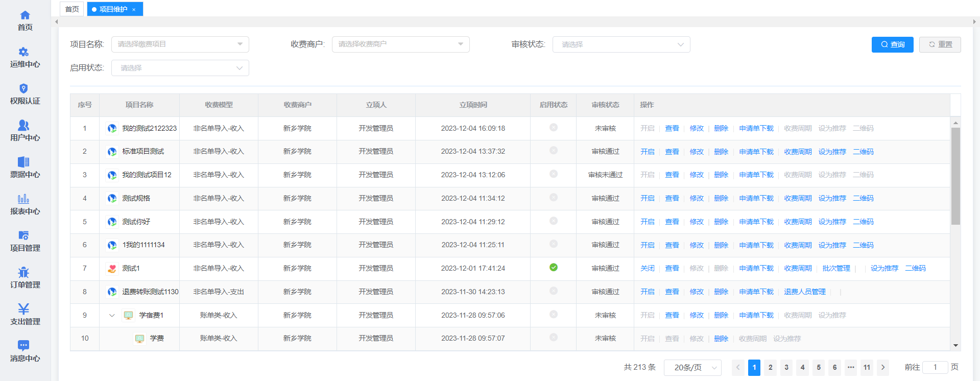Click 关闭 for 测试1 row
980x381 pixels.
[x=648, y=268]
